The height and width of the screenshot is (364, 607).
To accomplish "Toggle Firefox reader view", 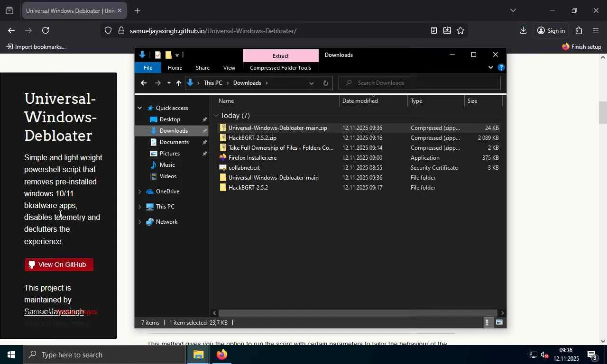I will (x=433, y=30).
